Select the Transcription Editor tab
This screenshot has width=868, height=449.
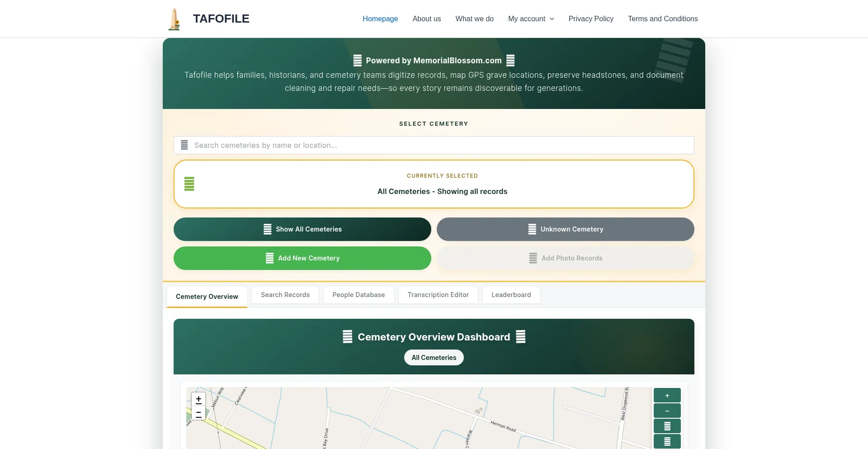click(438, 295)
